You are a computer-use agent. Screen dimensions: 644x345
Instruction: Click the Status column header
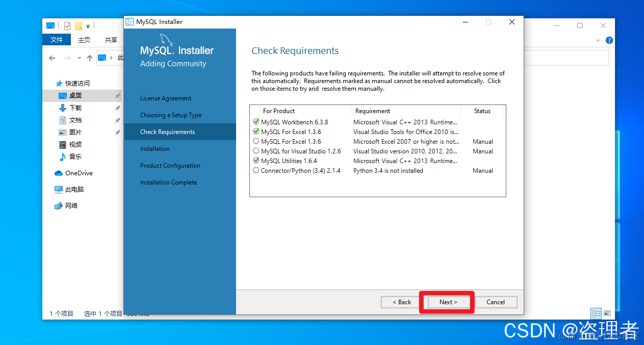(x=482, y=111)
